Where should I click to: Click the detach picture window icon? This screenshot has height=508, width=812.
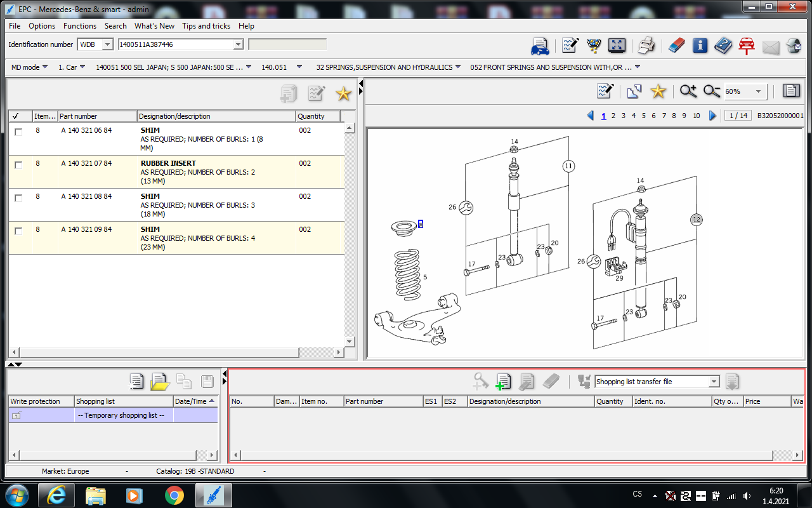634,91
